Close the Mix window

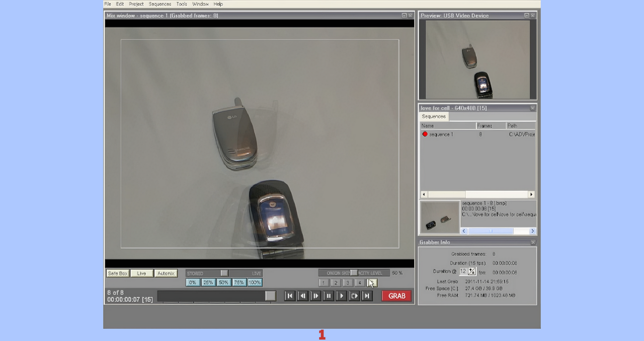(411, 16)
